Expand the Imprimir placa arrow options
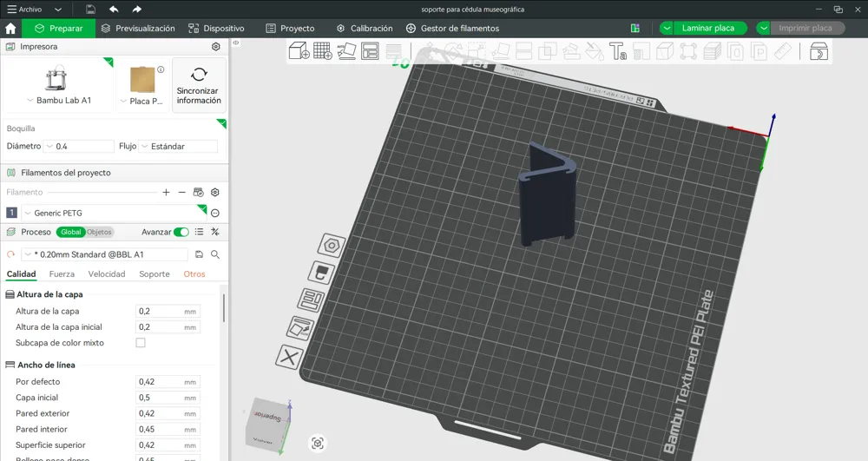The width and height of the screenshot is (868, 461). click(763, 29)
